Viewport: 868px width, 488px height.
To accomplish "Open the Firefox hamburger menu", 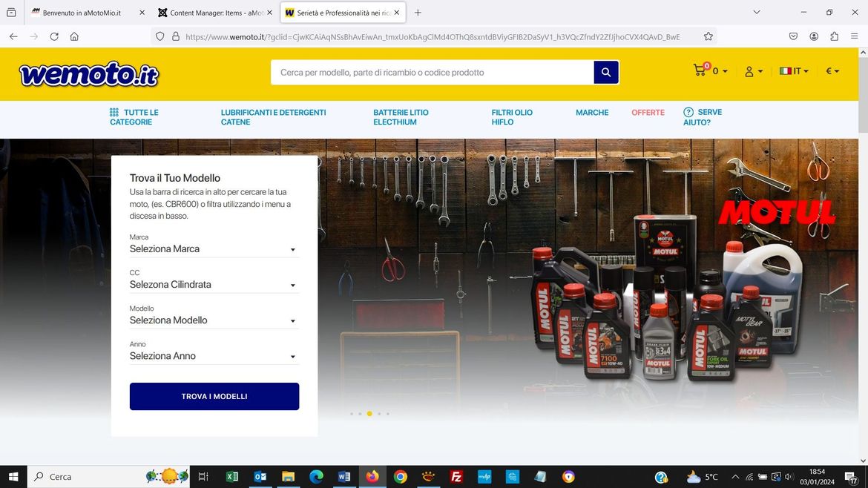I will pyautogui.click(x=854, y=36).
